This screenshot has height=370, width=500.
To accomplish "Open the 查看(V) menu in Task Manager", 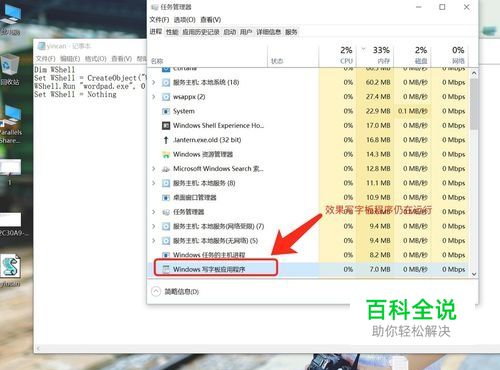I will (210, 20).
